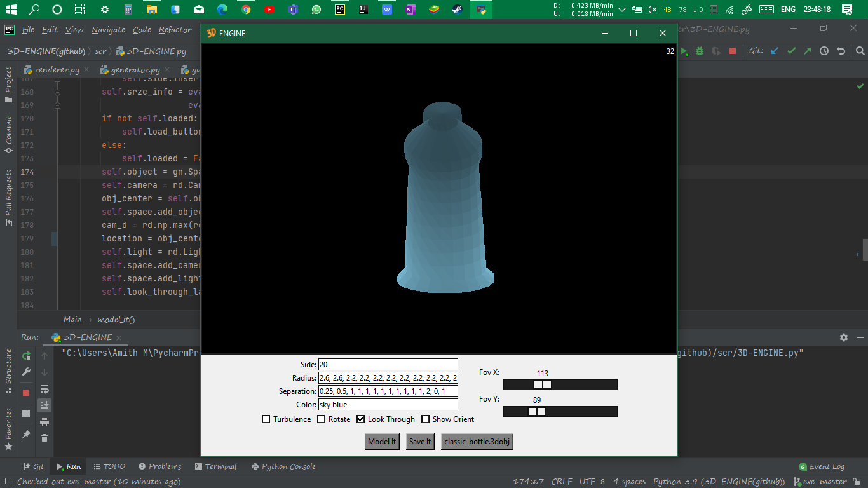Open Search Everywhere magnifier in PyCharm
The width and height of the screenshot is (868, 488).
[x=860, y=51]
